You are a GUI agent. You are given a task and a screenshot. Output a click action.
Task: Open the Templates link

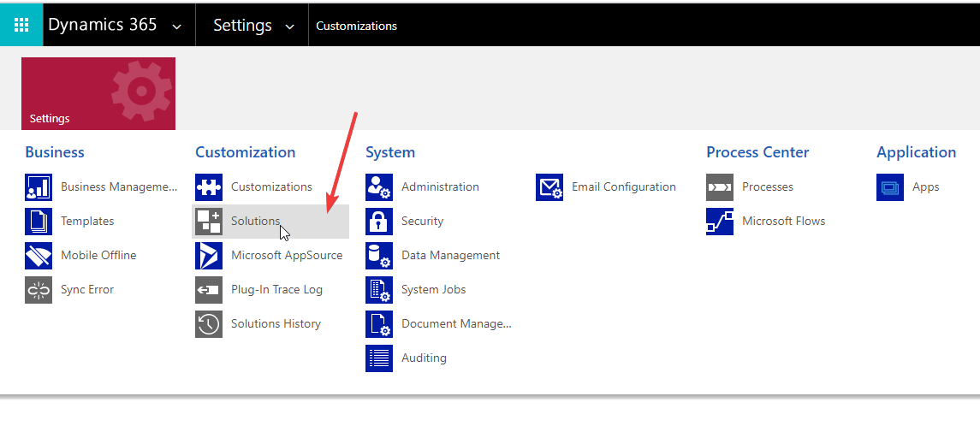click(87, 221)
